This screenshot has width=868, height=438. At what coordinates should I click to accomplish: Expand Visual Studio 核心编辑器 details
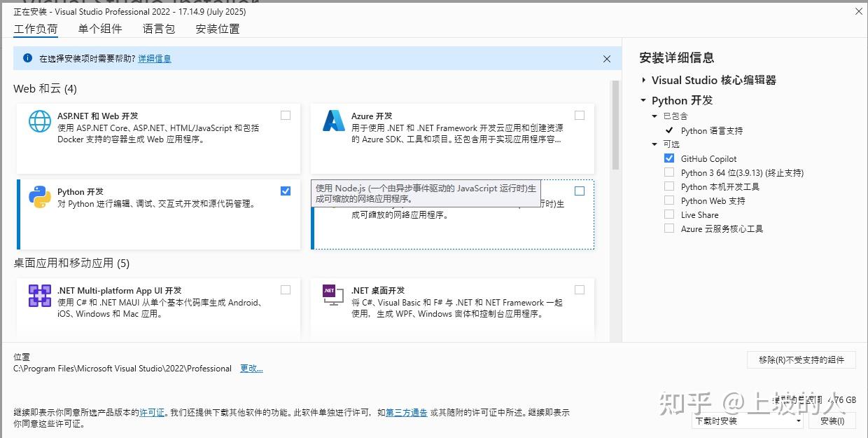[x=643, y=80]
